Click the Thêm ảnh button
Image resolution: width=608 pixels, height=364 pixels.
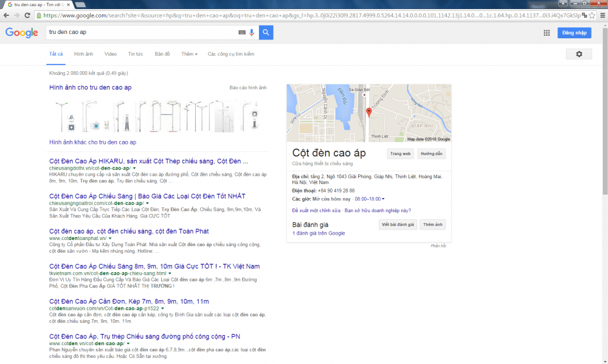(x=433, y=225)
